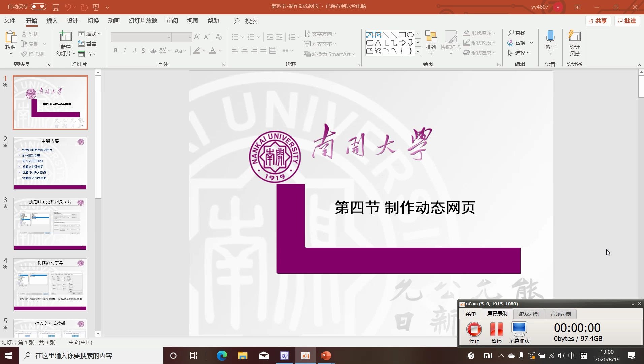Image resolution: width=644 pixels, height=364 pixels.
Task: Align text right icon
Action: point(254,51)
